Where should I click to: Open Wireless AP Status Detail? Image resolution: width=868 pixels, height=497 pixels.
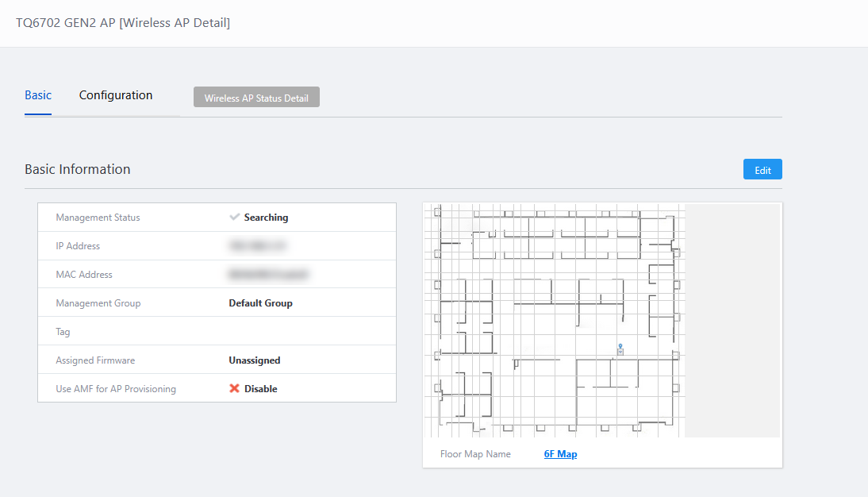point(256,98)
